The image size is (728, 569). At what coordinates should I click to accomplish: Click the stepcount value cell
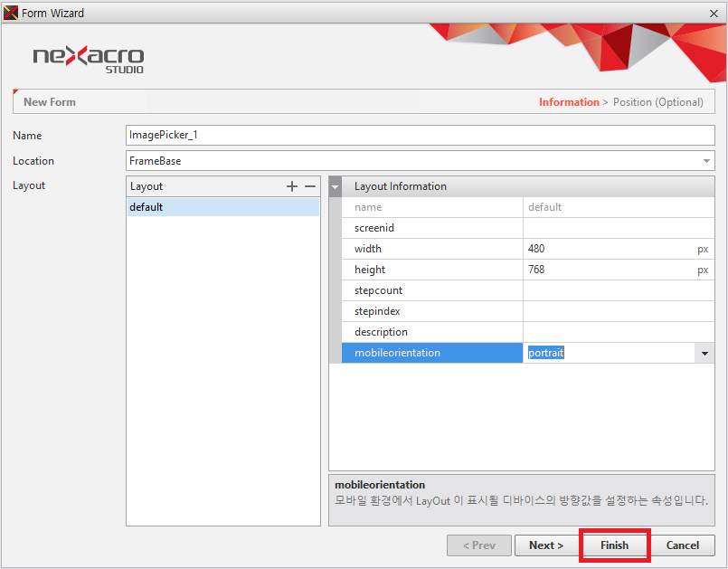point(618,290)
